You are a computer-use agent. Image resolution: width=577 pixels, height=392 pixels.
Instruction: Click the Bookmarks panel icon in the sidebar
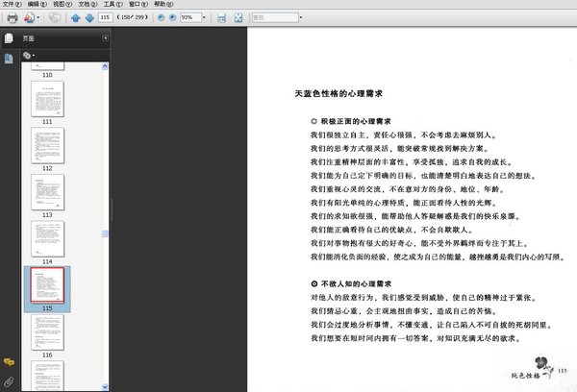9,59
